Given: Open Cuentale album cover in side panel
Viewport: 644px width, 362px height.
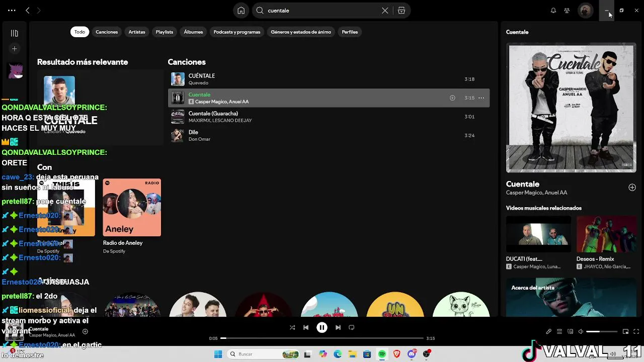Looking at the screenshot, I should (x=571, y=108).
